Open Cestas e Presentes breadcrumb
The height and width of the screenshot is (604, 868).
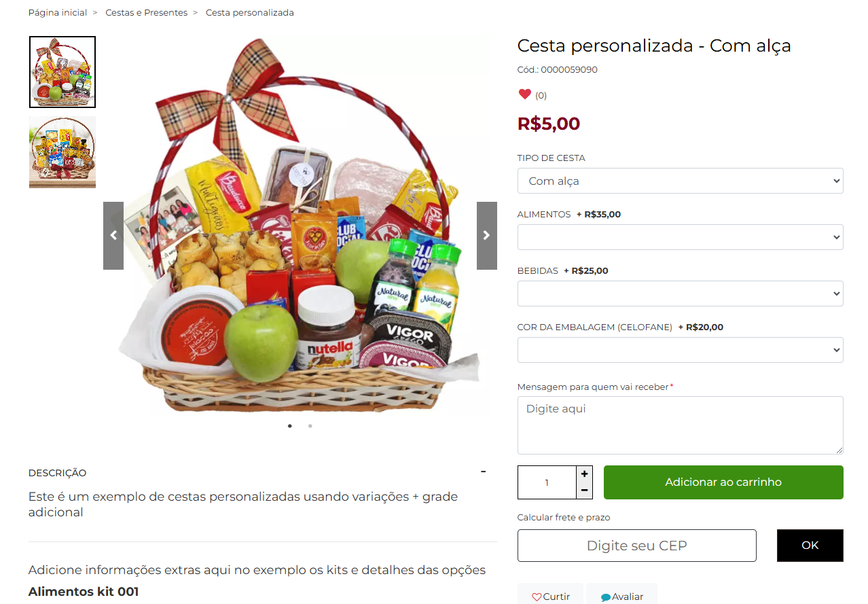click(x=146, y=12)
